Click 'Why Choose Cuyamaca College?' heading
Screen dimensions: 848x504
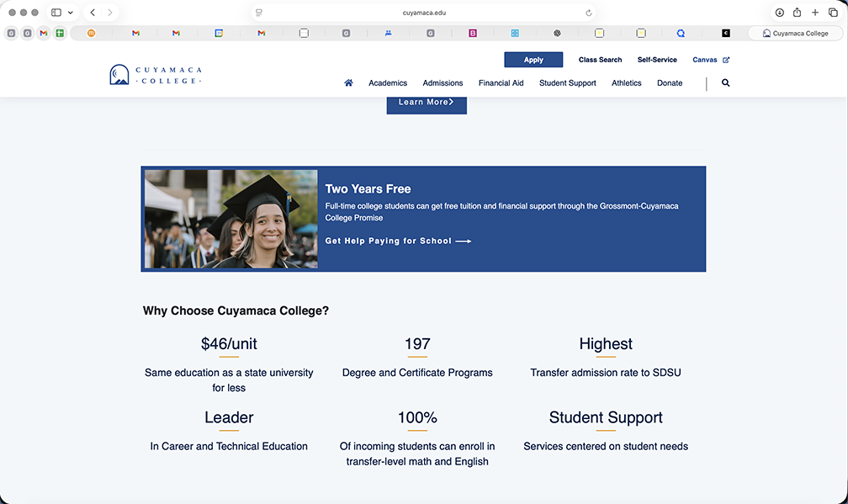pyautogui.click(x=236, y=311)
